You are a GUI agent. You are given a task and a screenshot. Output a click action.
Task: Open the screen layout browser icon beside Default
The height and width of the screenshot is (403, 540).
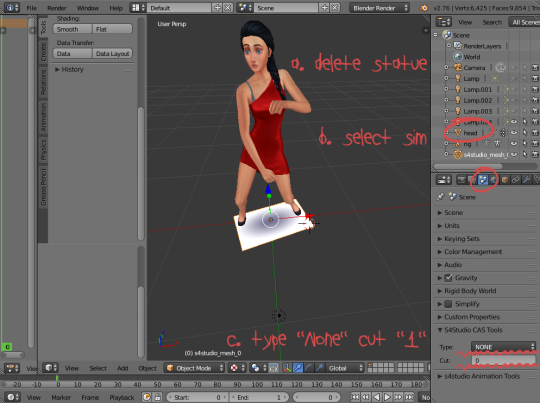tap(138, 8)
